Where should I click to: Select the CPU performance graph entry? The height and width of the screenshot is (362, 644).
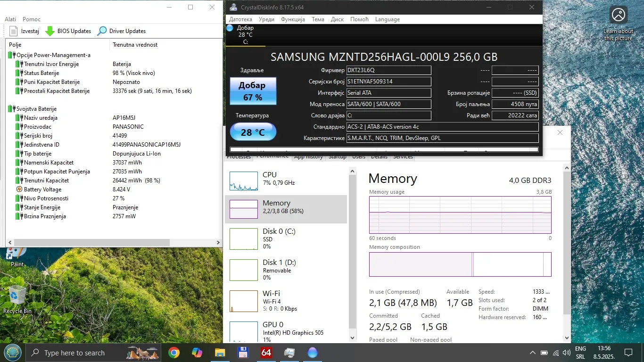[286, 181]
